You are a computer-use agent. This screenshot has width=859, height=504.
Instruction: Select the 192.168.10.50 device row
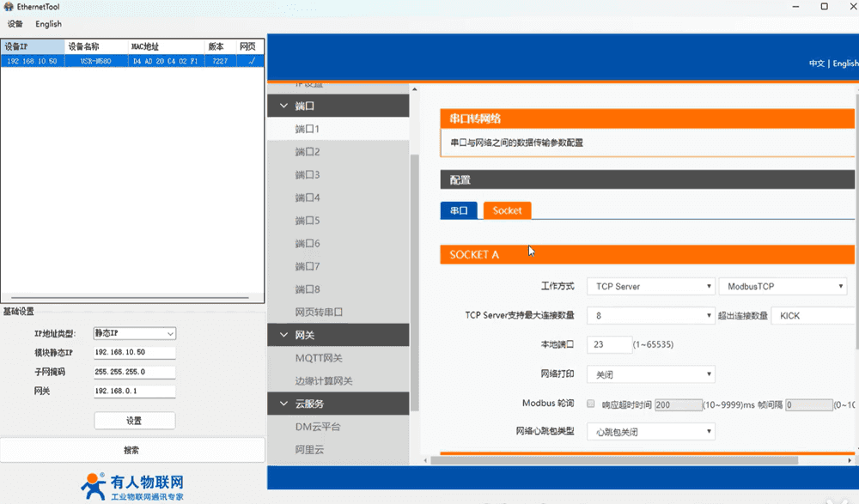(129, 62)
